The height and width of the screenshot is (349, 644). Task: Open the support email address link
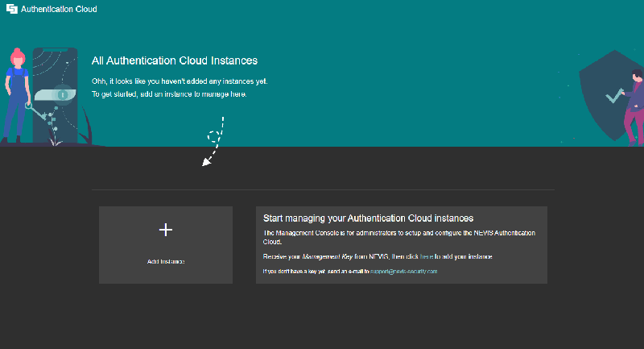click(404, 272)
